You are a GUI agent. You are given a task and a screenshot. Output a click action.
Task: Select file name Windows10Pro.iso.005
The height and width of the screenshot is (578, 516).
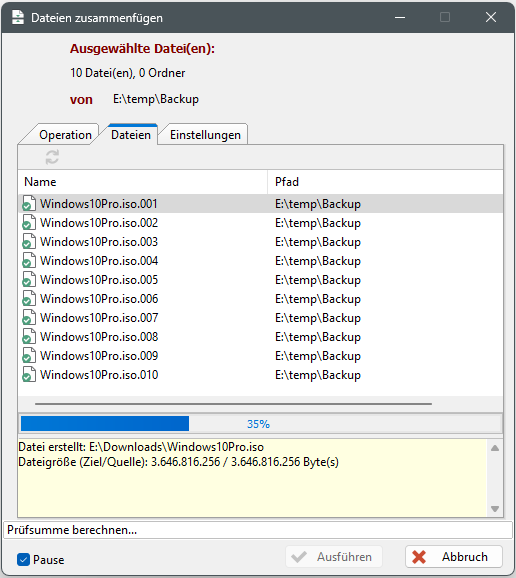pos(99,280)
